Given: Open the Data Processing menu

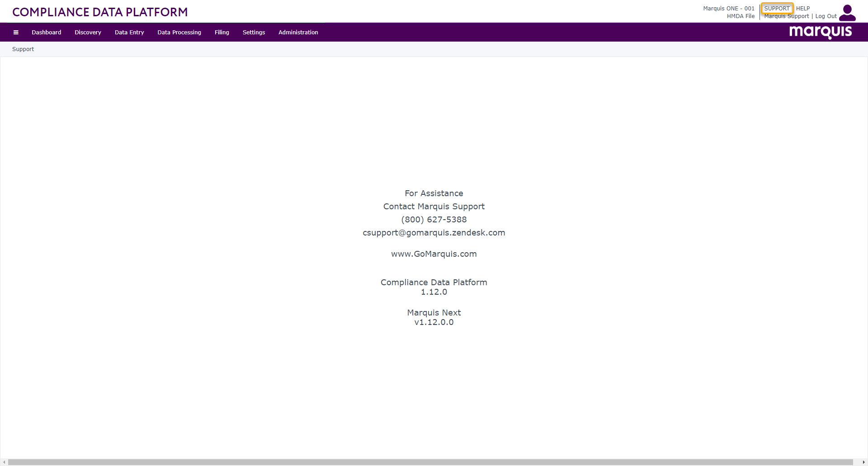Looking at the screenshot, I should tap(179, 33).
